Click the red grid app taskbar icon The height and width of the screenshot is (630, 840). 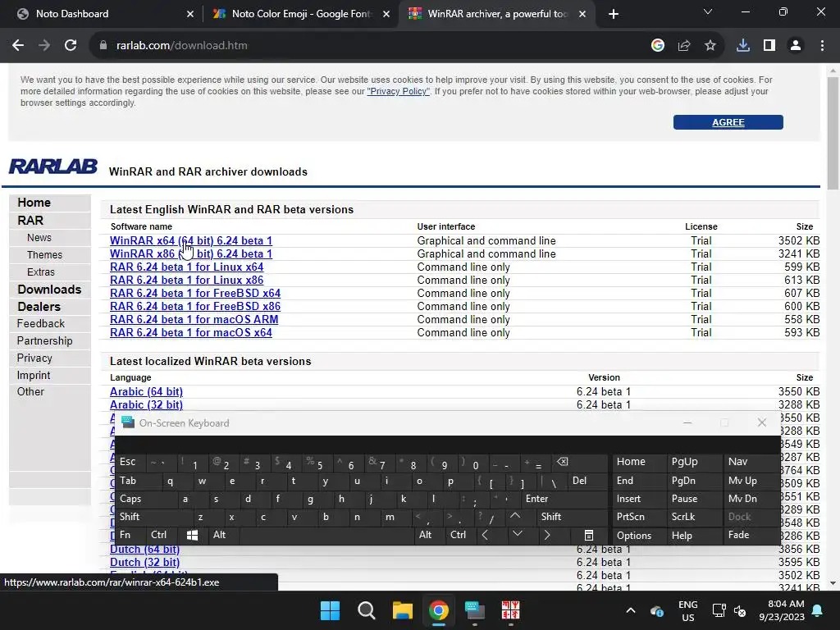[510, 610]
